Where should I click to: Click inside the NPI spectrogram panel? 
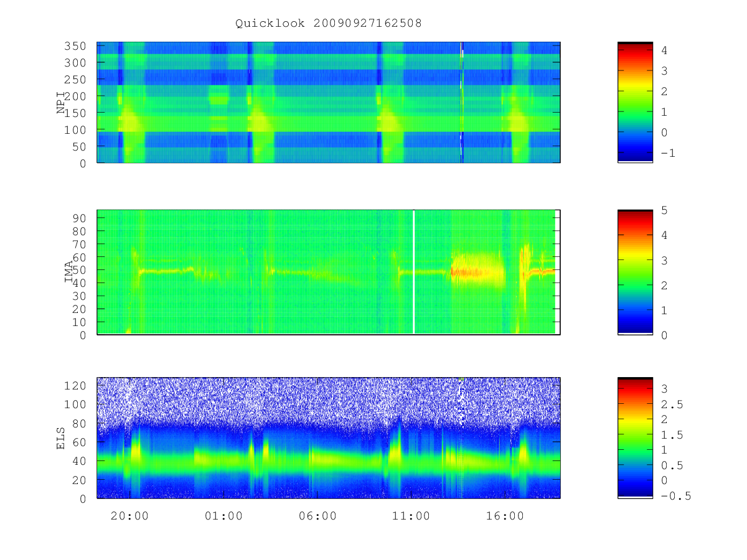[x=329, y=103]
